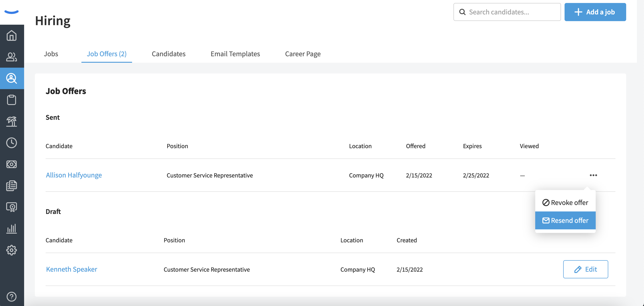Open the palm tree time-off icon

pos(12,121)
